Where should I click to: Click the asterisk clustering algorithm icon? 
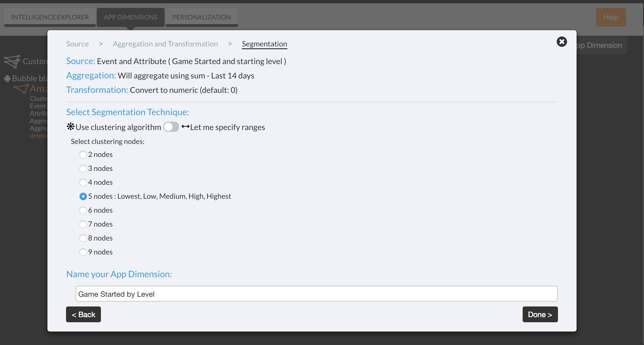70,127
